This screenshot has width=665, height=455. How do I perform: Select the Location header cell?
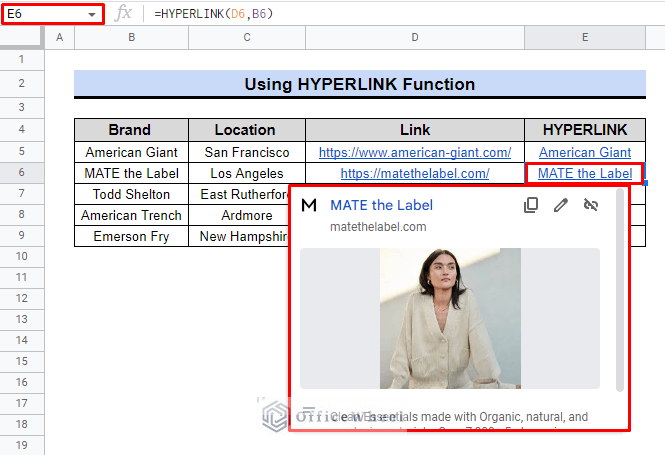[x=247, y=130]
